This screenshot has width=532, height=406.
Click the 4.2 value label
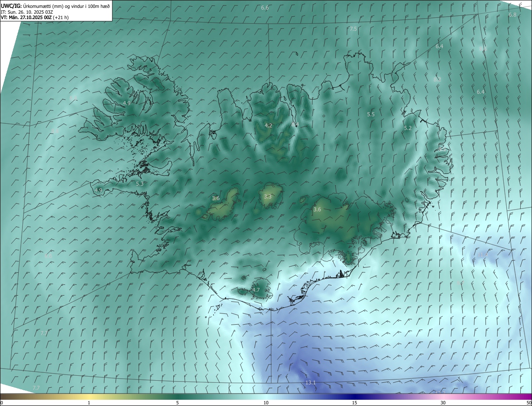pyautogui.click(x=268, y=125)
